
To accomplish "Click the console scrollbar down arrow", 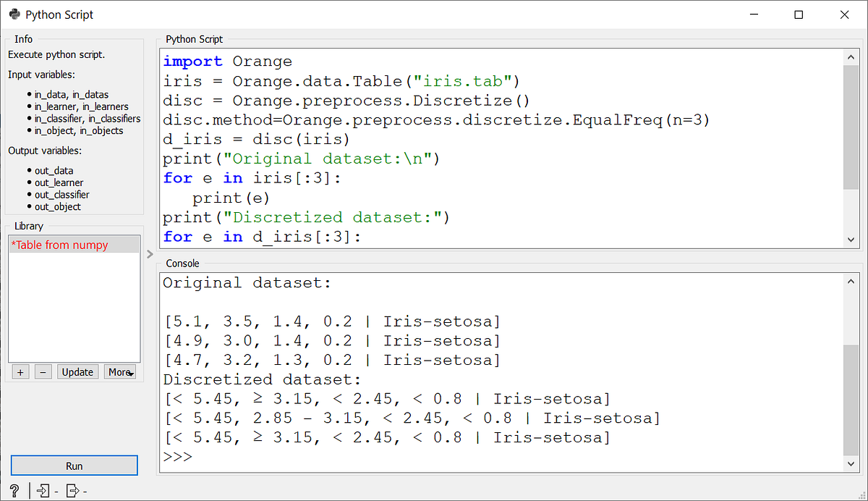I will (851, 463).
